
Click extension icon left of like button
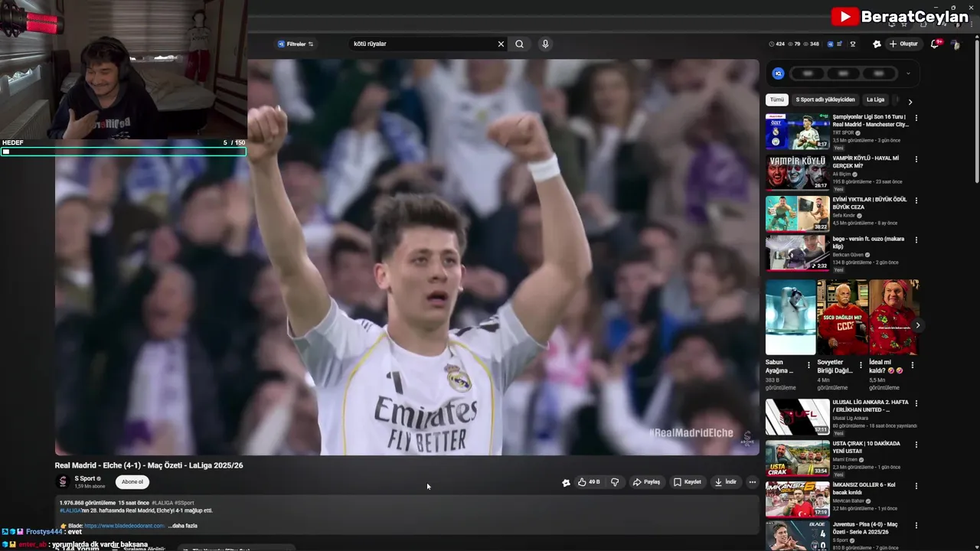coord(566,483)
